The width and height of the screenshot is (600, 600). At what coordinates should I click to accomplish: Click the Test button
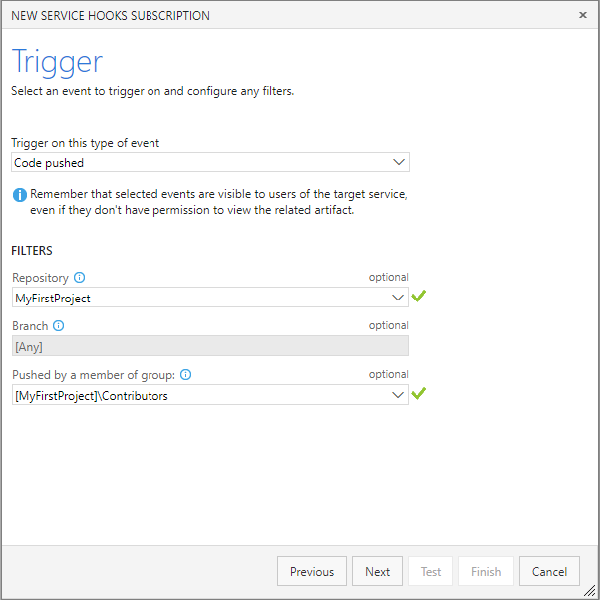(x=430, y=571)
